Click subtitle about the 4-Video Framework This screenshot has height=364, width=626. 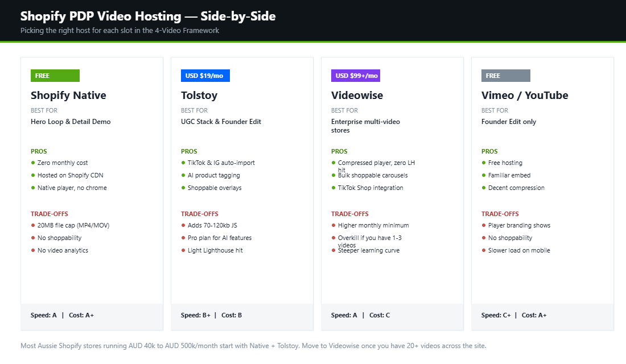(x=120, y=30)
